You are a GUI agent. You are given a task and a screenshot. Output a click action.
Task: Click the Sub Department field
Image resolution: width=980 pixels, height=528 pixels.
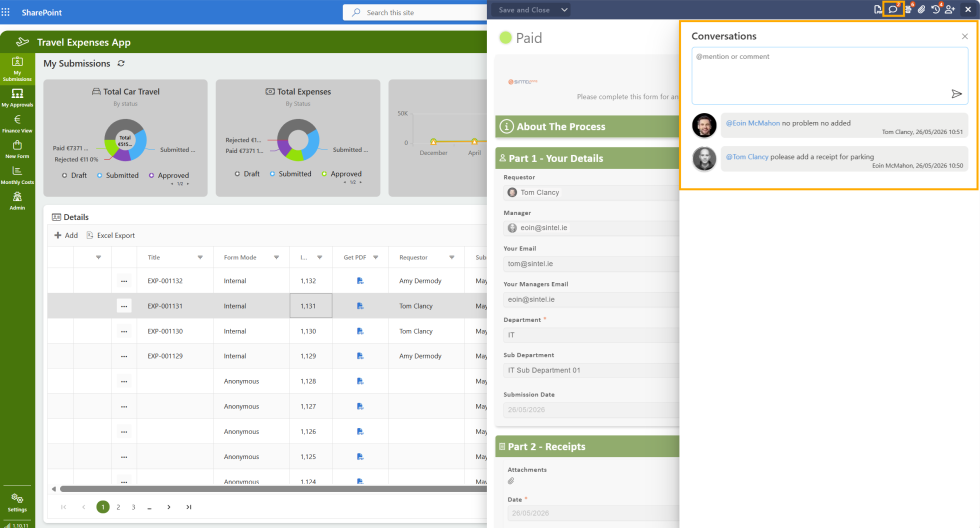[591, 370]
